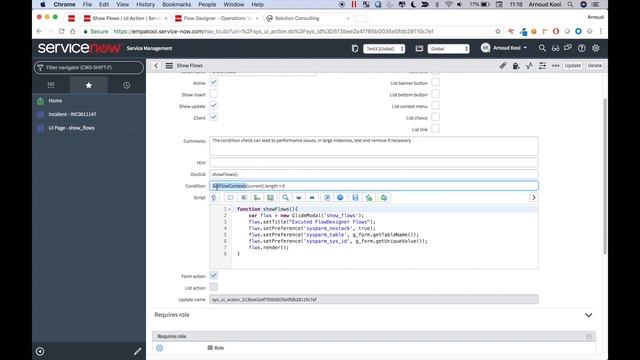Open form personalization sliders icon

coord(542,65)
